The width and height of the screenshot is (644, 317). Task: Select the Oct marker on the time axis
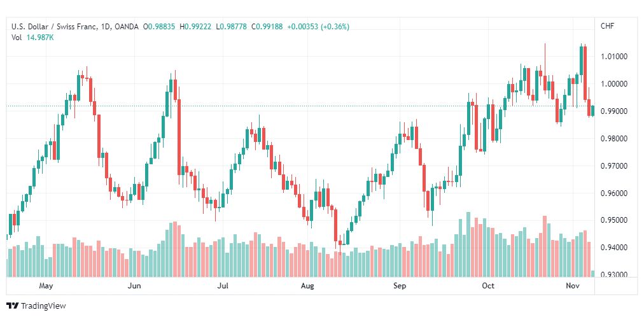(488, 286)
